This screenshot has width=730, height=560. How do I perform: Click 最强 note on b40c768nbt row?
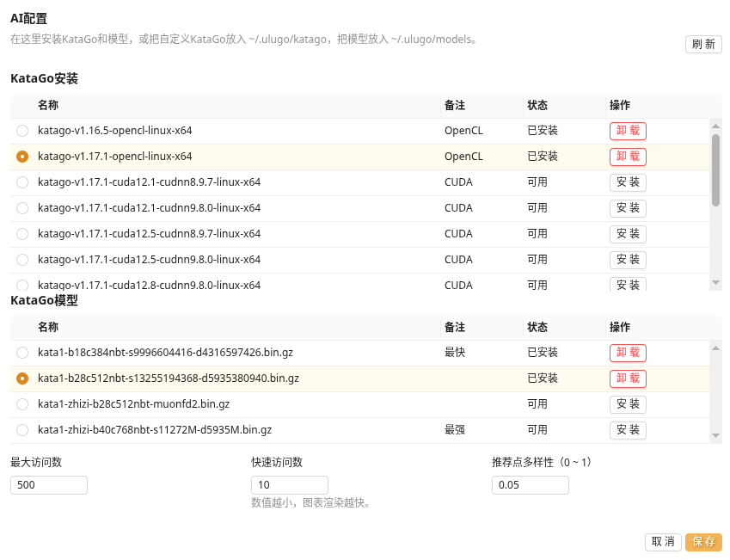(x=455, y=430)
